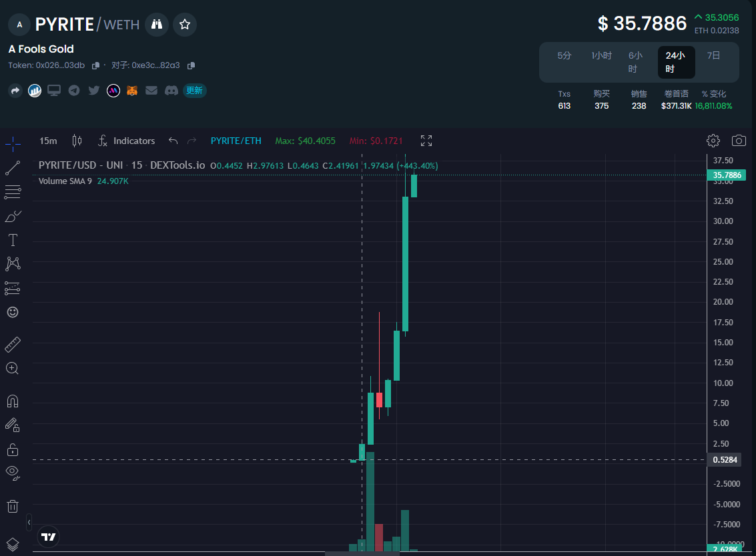
Task: Open the Telegram link icon
Action: click(x=74, y=90)
